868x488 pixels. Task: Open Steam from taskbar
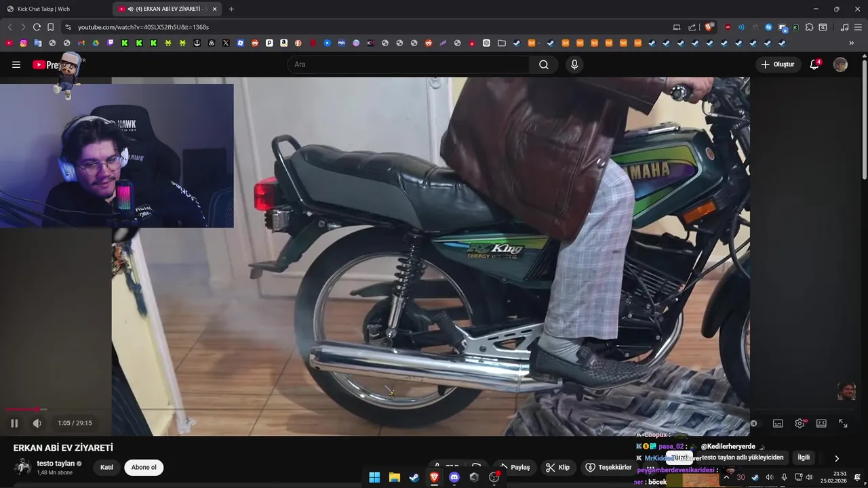[x=414, y=477]
